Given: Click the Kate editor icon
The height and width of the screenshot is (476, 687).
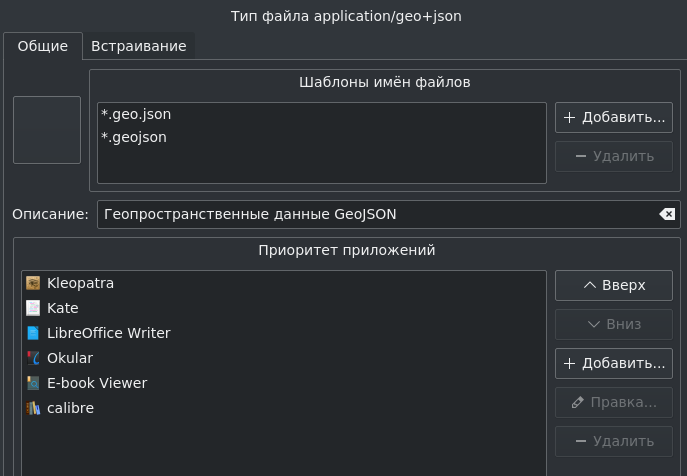Looking at the screenshot, I should point(33,308).
